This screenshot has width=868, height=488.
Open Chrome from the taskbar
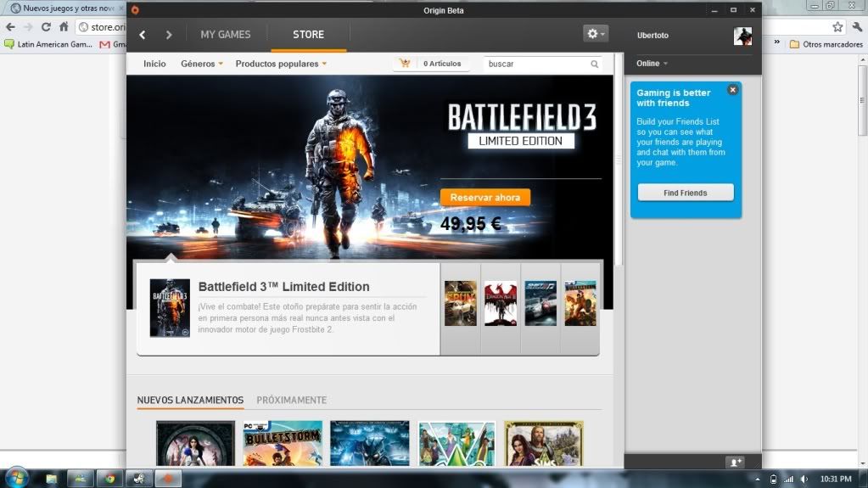(x=109, y=478)
